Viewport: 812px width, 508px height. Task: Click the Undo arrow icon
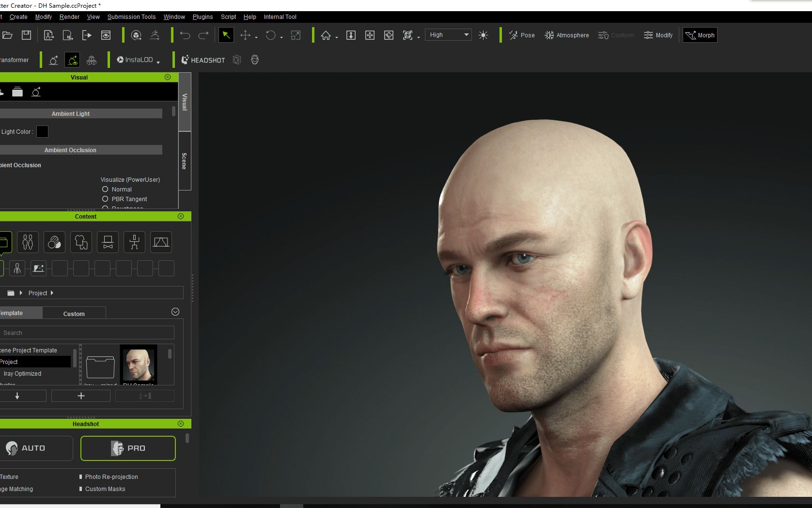pos(185,35)
